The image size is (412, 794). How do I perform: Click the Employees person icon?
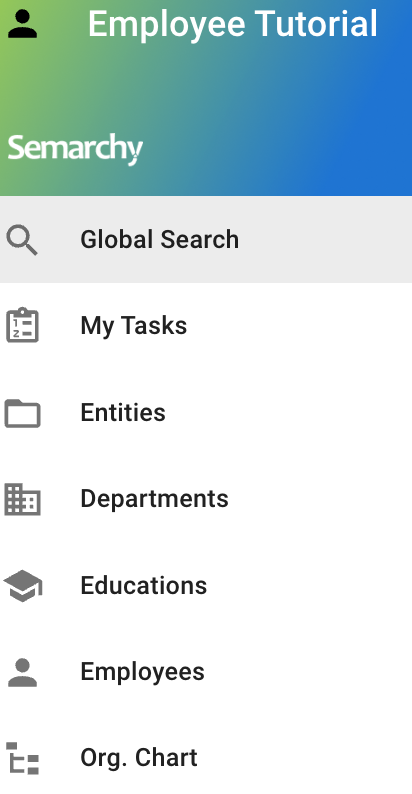22,672
